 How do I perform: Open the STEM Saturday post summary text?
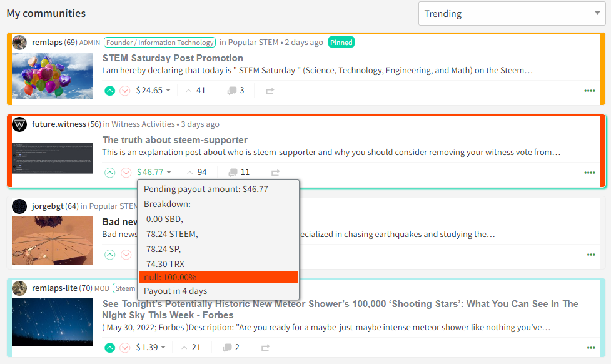click(317, 71)
